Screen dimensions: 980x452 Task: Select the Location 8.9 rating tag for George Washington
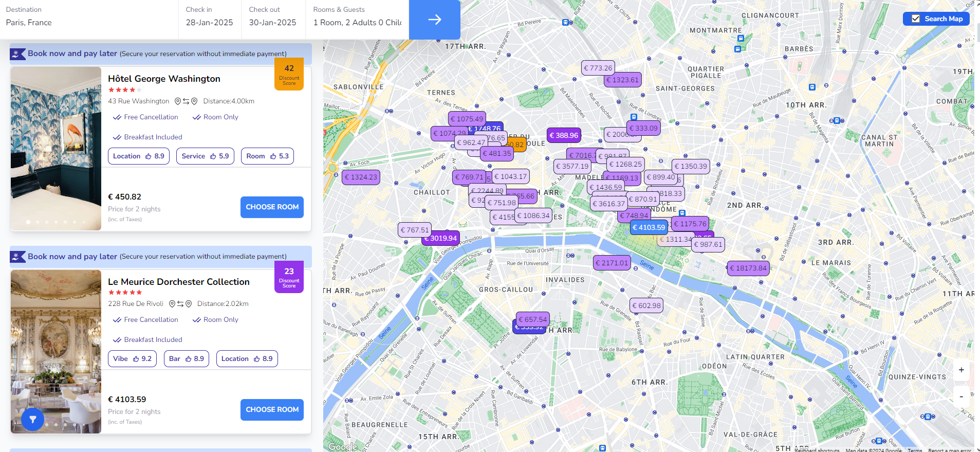coord(138,156)
